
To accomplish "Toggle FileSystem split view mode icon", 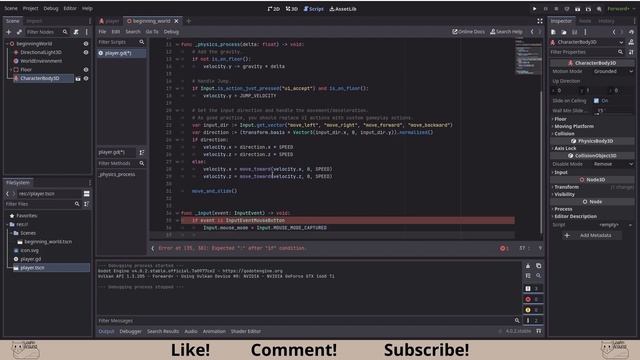I will 87,193.
